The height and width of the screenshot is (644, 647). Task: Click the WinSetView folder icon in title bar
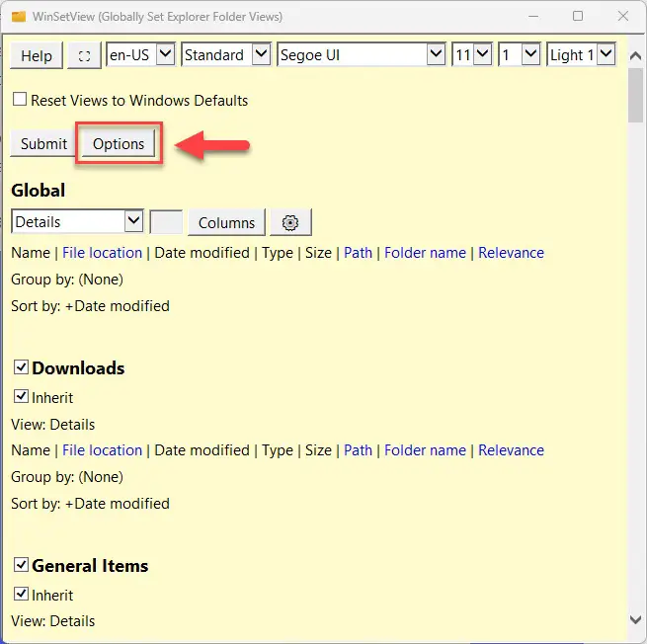pos(19,17)
